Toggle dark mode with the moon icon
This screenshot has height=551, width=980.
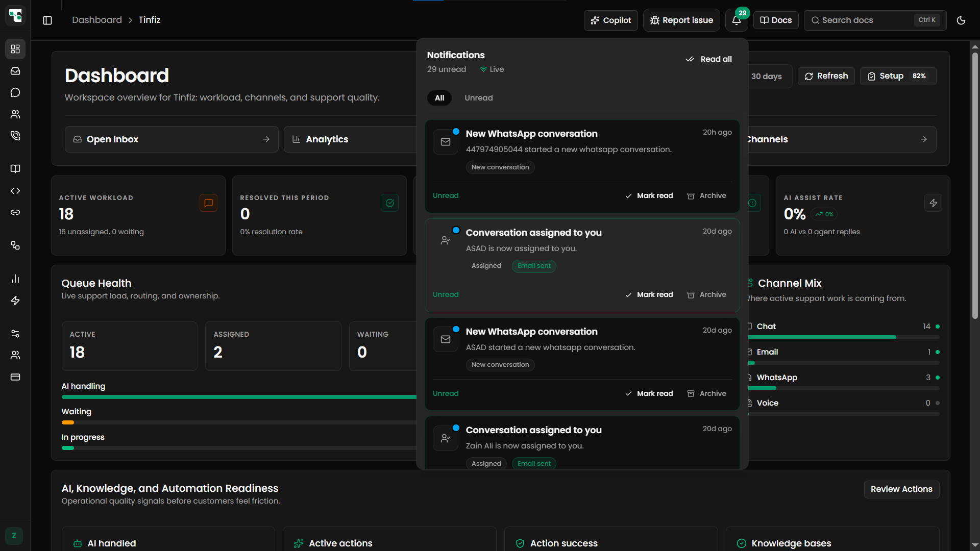click(961, 20)
